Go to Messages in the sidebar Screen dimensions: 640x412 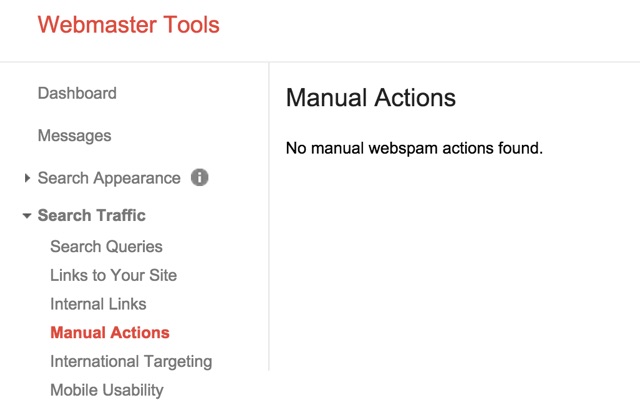coord(74,136)
